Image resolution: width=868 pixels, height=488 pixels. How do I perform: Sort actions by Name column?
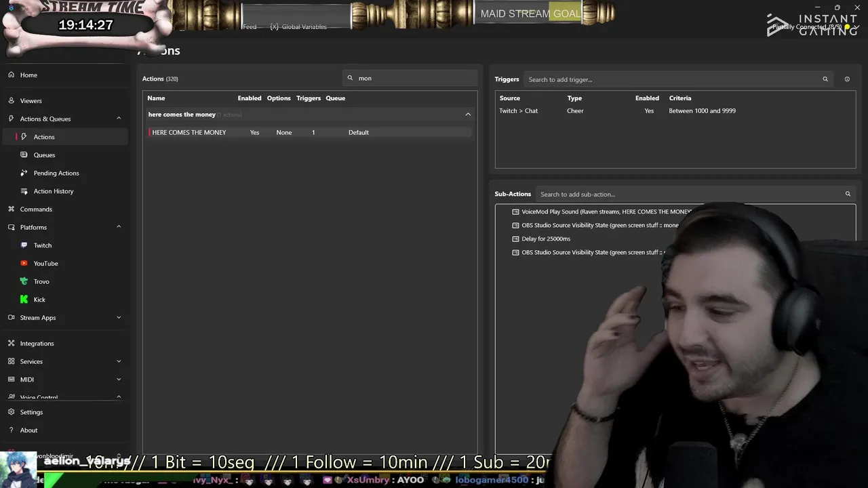point(156,98)
